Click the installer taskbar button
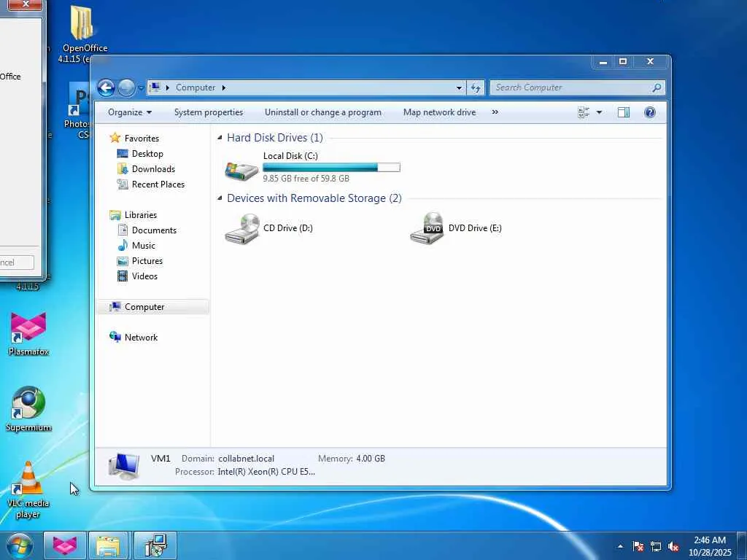Viewport: 747px width, 560px height. (155, 545)
